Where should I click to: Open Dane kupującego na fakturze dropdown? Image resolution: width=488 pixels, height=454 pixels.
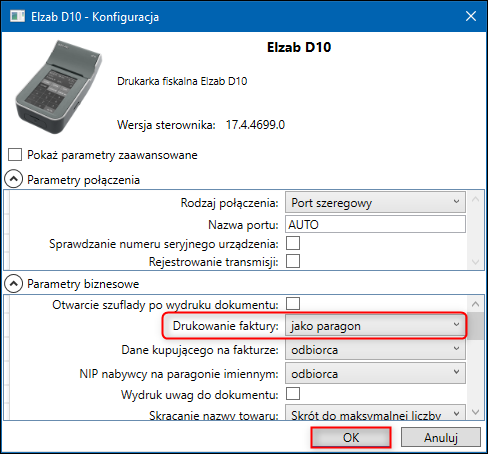pyautogui.click(x=375, y=350)
